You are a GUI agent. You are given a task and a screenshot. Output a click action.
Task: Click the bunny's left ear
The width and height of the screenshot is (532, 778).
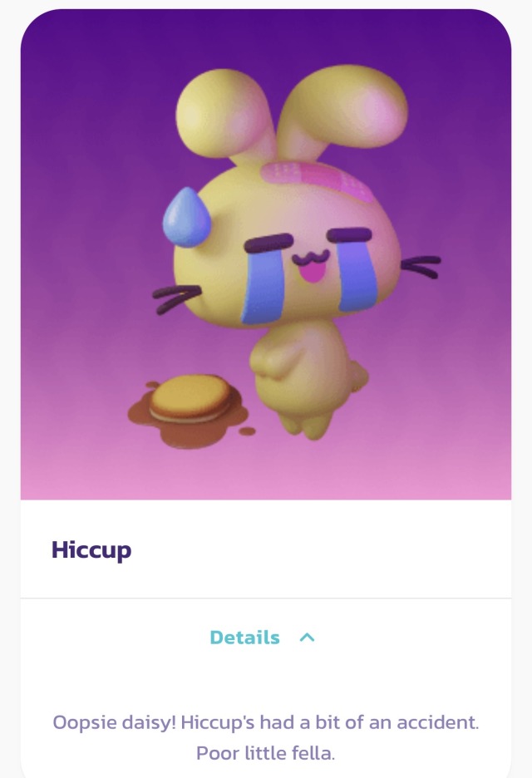click(224, 116)
